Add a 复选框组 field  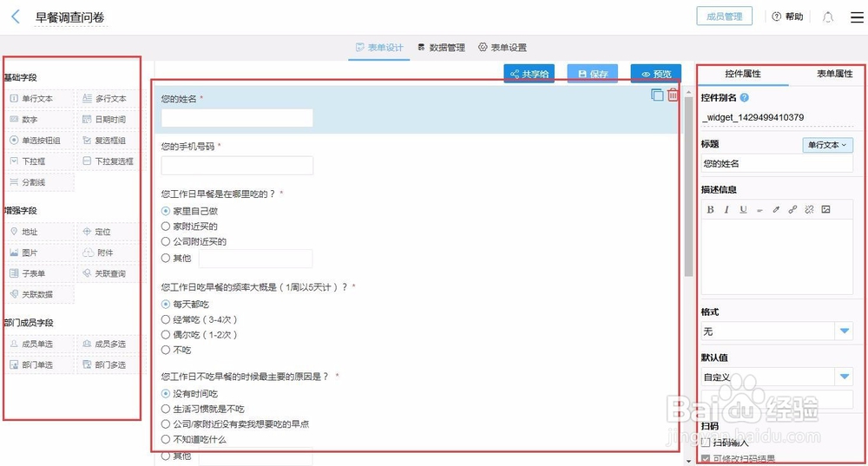click(x=109, y=141)
